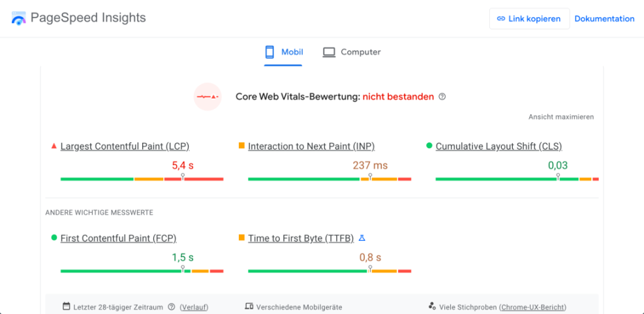644x314 pixels.
Task: Click the orange square indicator beside INP
Action: (241, 146)
